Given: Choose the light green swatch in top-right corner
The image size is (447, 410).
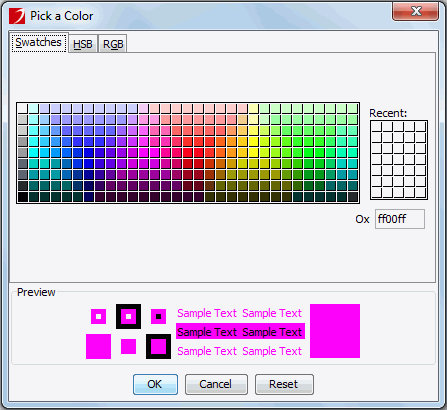Looking at the screenshot, I should pos(353,108).
